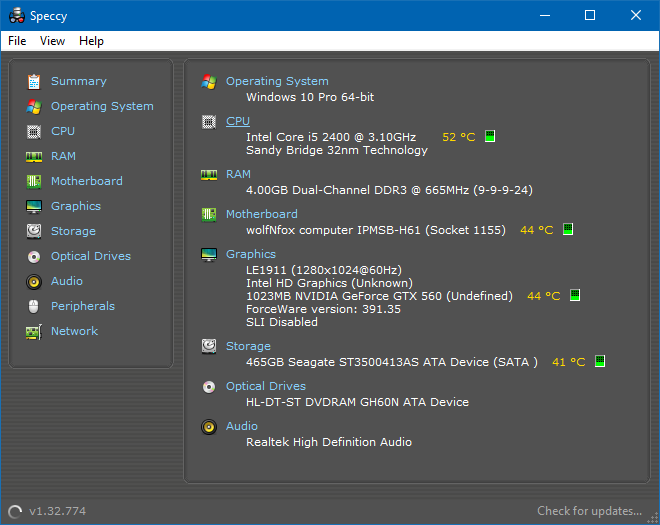
Task: Click Operating System heading in summary panel
Action: pyautogui.click(x=277, y=81)
